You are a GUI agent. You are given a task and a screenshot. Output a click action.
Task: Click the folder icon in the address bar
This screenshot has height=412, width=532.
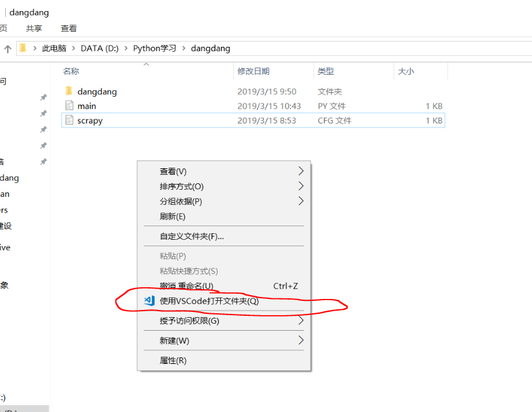pyautogui.click(x=21, y=47)
